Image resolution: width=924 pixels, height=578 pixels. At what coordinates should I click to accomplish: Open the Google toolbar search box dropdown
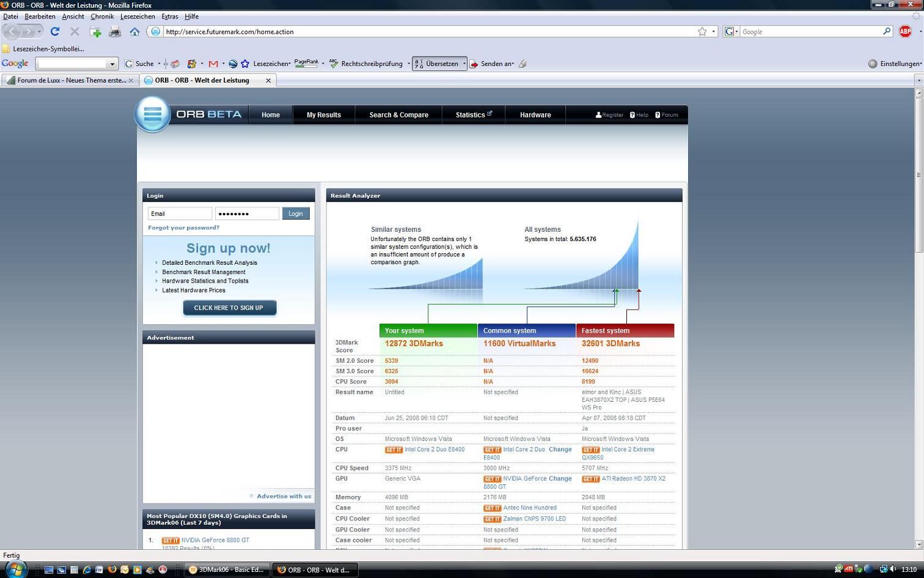(x=112, y=64)
